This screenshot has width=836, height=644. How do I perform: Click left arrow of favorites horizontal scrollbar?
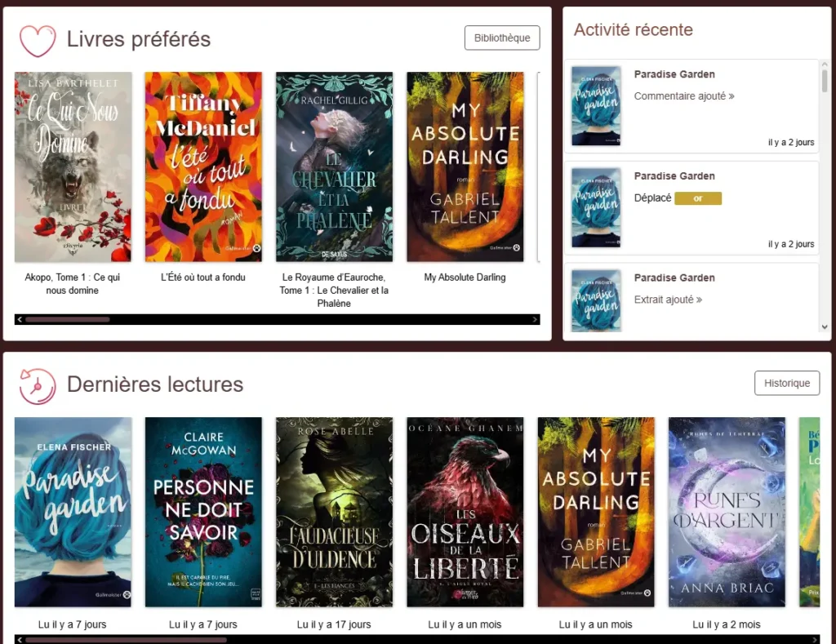pyautogui.click(x=20, y=319)
